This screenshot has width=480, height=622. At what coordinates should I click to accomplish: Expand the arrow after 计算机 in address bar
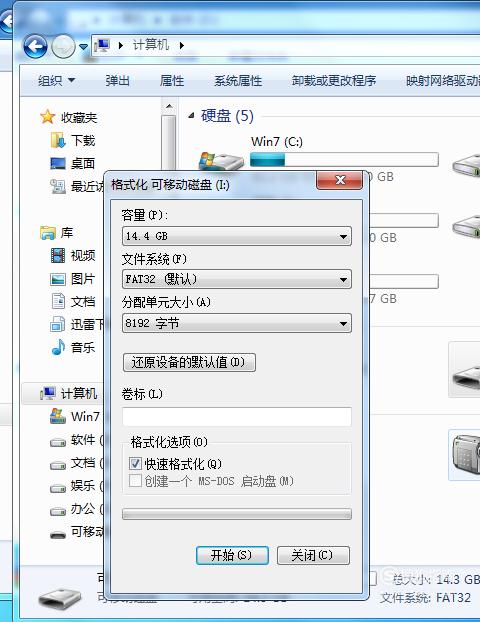click(182, 46)
